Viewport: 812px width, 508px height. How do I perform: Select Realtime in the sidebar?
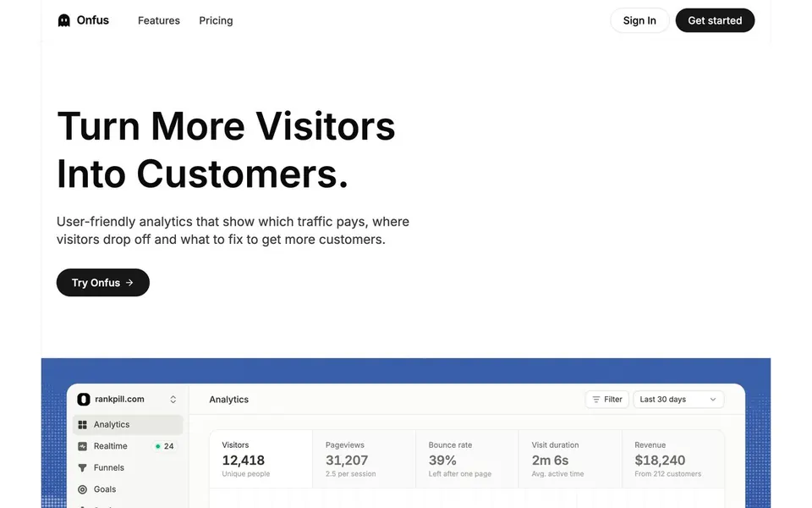point(128,446)
